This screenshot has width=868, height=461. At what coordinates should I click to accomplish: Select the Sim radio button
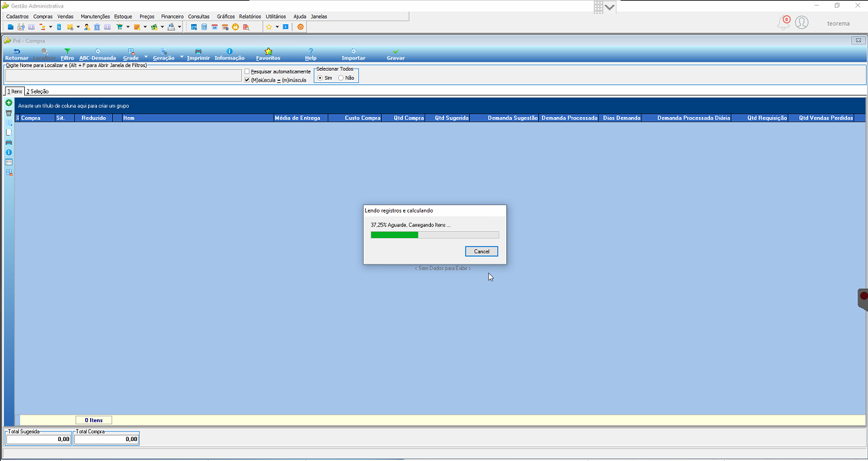point(320,78)
